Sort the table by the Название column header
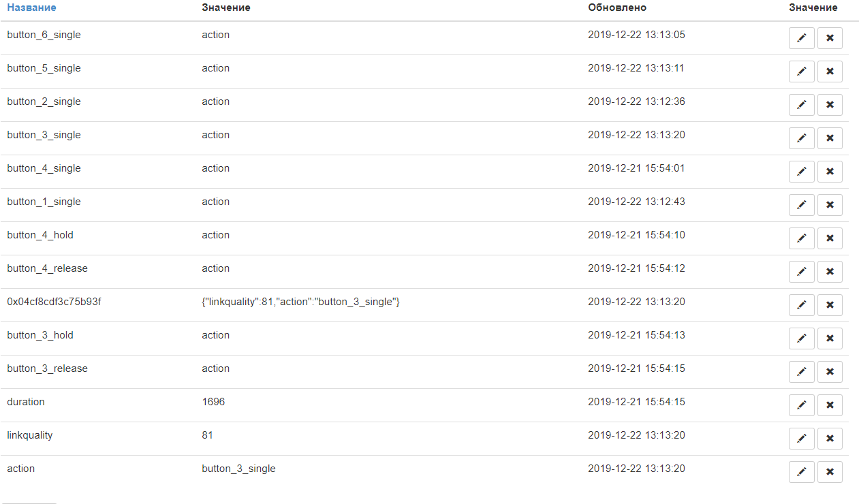859x504 pixels. tap(31, 7)
